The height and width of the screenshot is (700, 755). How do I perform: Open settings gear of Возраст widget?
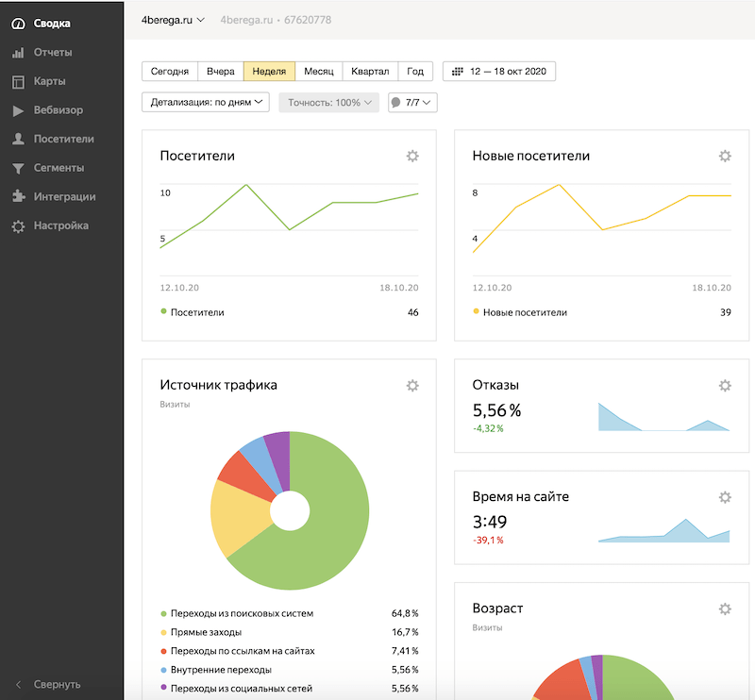tap(725, 608)
